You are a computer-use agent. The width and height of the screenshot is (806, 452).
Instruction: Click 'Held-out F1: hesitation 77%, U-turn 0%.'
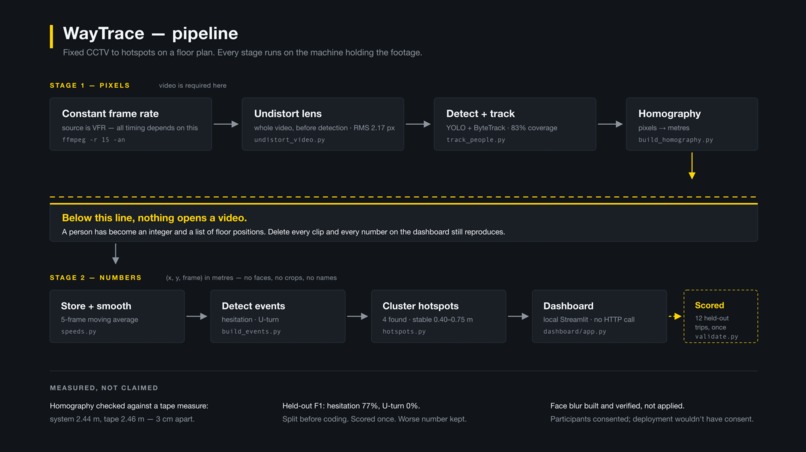351,406
